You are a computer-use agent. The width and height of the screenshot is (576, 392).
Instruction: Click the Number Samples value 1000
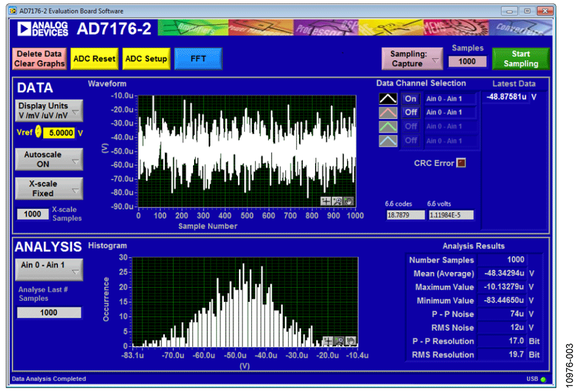click(503, 260)
